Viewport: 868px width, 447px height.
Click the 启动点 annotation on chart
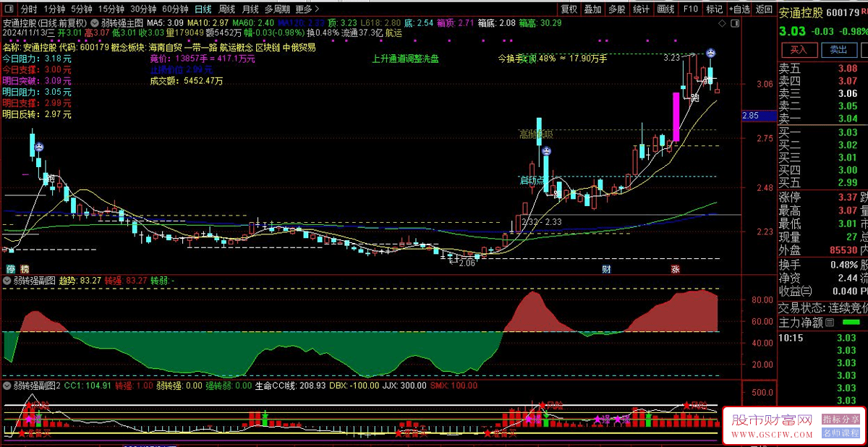click(x=532, y=179)
